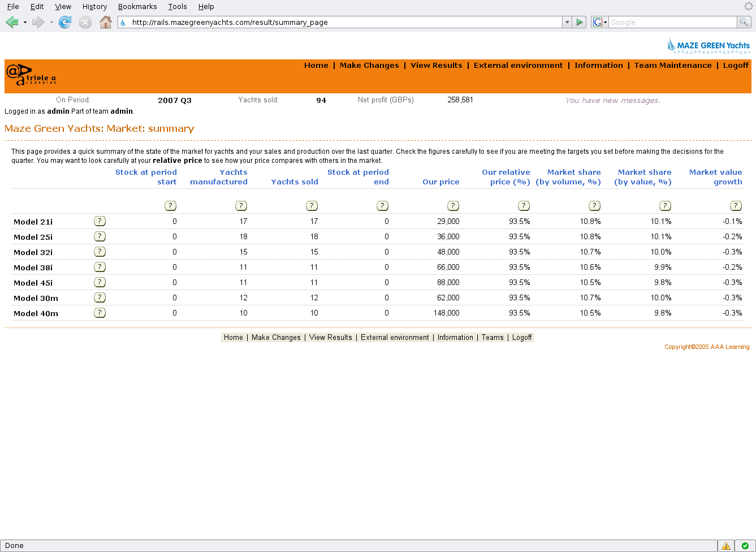The height and width of the screenshot is (552, 756).
Task: Open the help icon under Our price column
Action: 453,205
